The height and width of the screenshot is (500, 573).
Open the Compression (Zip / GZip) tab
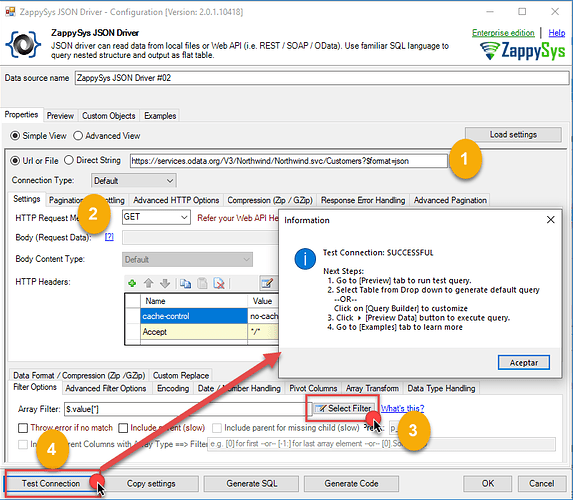[270, 200]
